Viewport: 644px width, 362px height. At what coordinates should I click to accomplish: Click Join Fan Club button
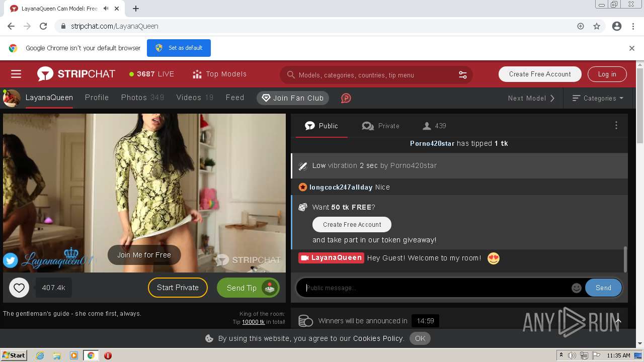[293, 98]
